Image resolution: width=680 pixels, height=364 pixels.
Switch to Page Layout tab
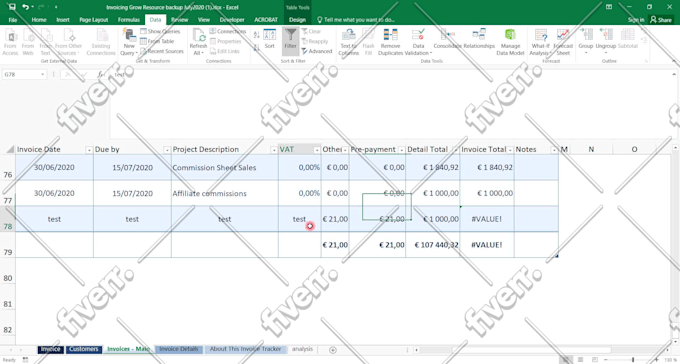(x=94, y=20)
